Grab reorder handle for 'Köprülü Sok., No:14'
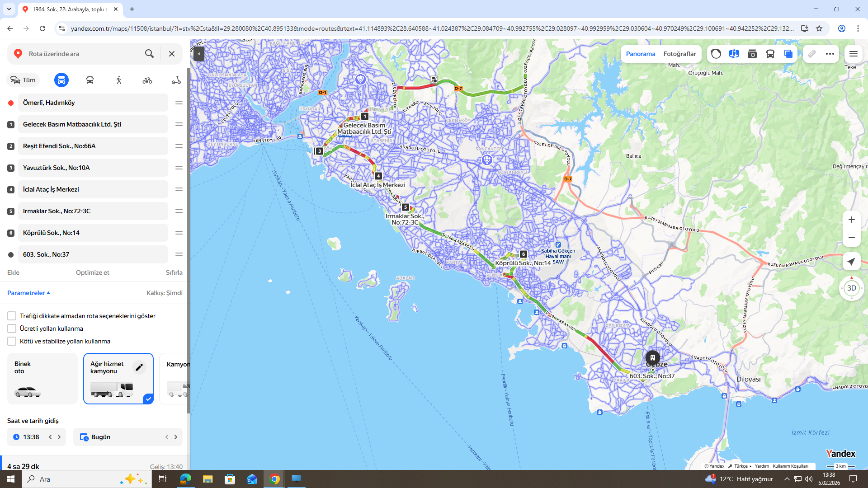The height and width of the screenshot is (488, 868). (179, 233)
